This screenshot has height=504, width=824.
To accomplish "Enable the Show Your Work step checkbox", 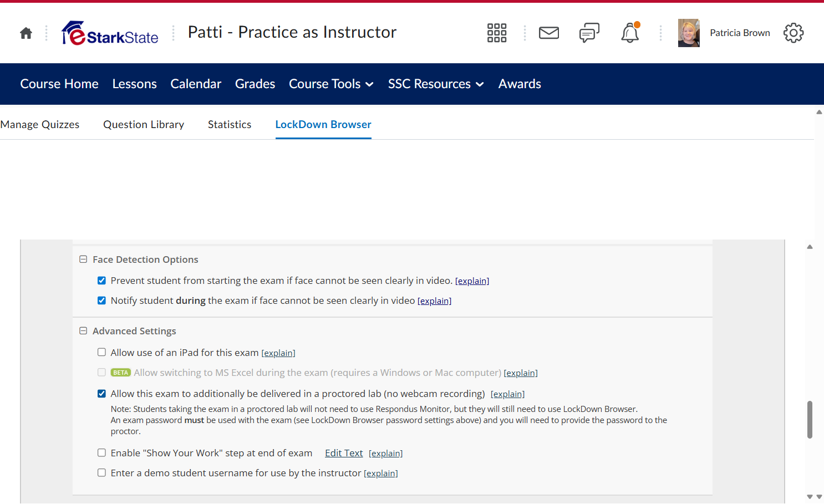I will click(x=101, y=453).
